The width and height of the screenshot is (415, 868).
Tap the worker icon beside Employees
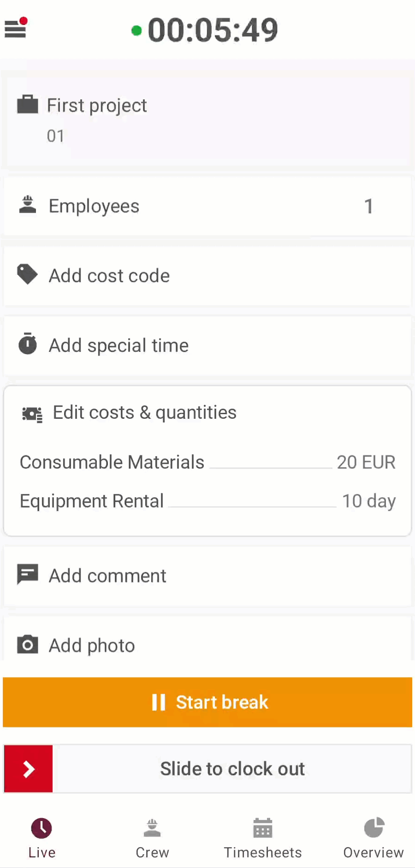point(28,205)
